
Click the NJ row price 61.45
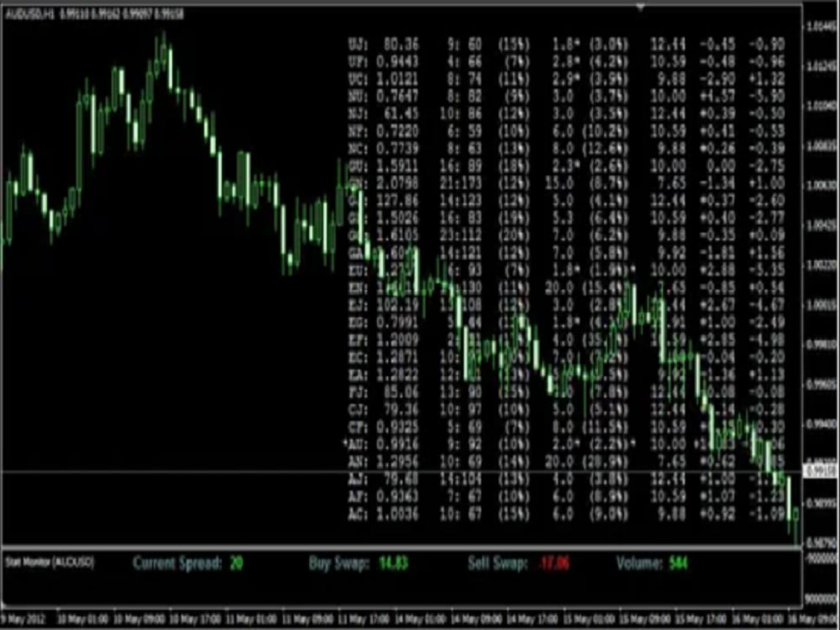pos(401,113)
